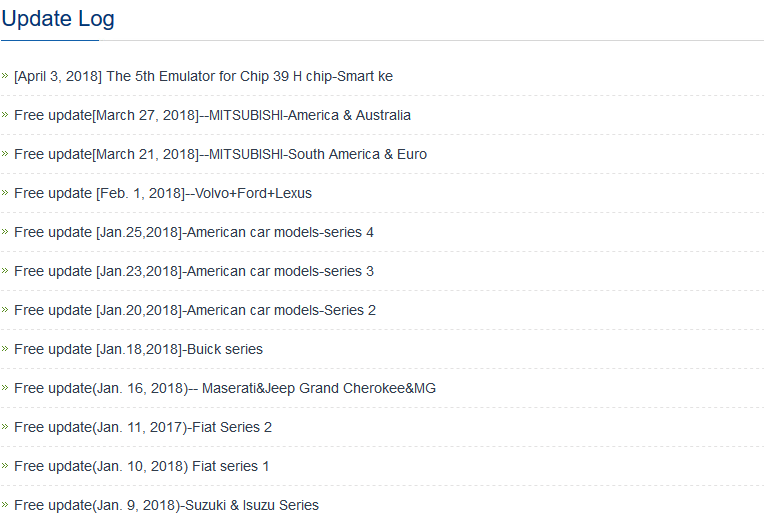Click arrow bullet beside Fiat Series 2

tap(5, 426)
